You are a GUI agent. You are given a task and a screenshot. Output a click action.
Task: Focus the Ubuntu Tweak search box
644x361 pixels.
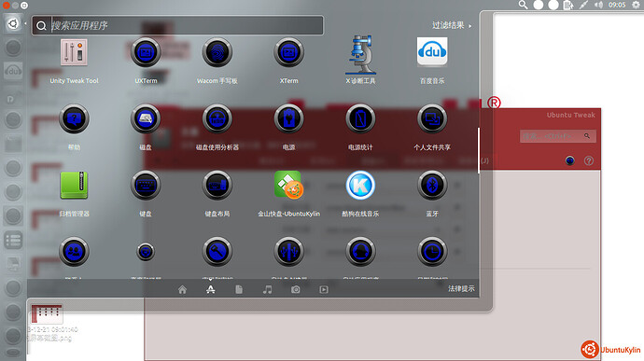[x=558, y=136]
